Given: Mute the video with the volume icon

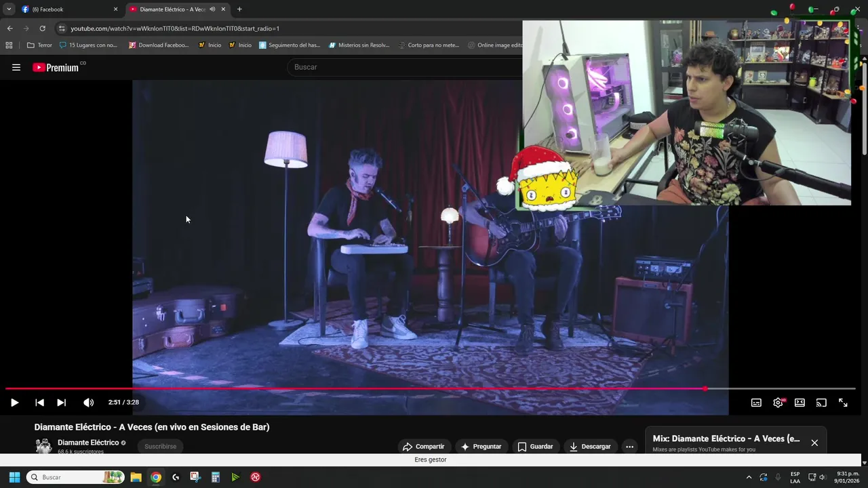Looking at the screenshot, I should [88, 403].
